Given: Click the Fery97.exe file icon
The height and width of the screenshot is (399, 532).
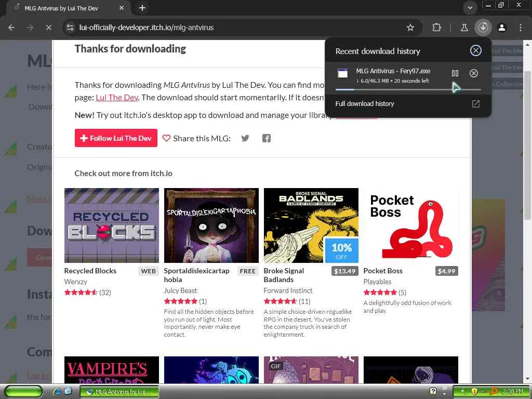Looking at the screenshot, I should [343, 73].
